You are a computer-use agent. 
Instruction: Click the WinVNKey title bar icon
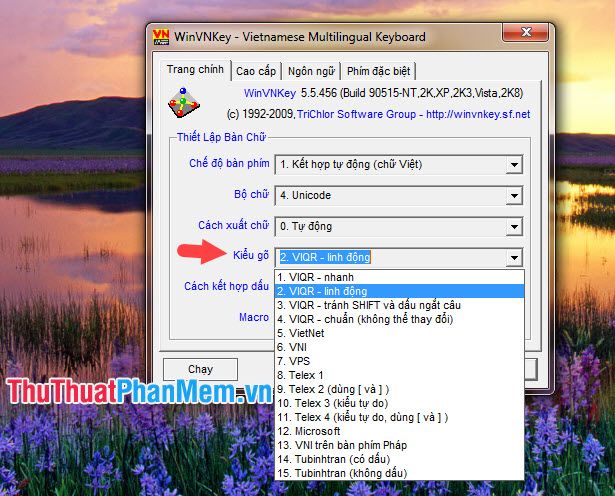(x=160, y=37)
